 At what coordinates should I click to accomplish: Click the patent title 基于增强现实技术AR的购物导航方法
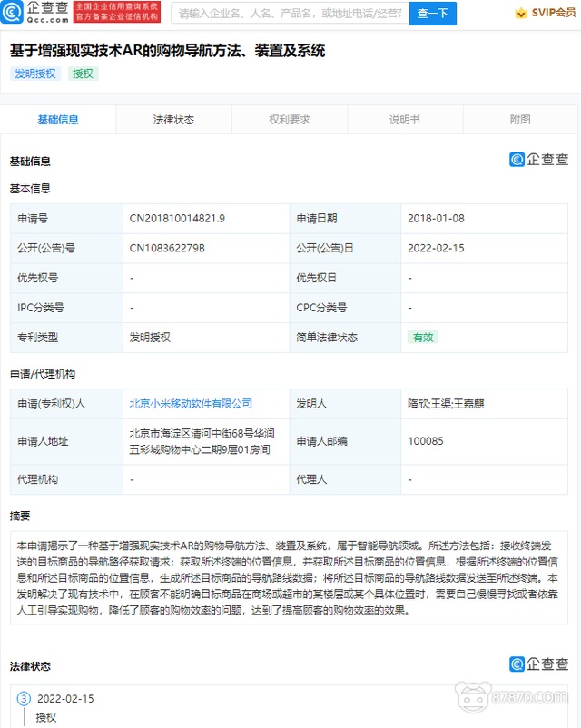167,50
